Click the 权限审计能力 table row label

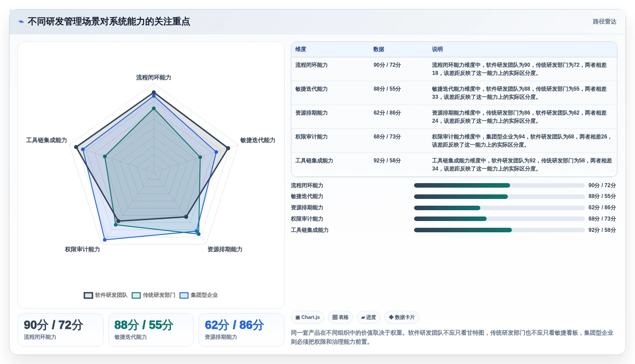pyautogui.click(x=312, y=137)
